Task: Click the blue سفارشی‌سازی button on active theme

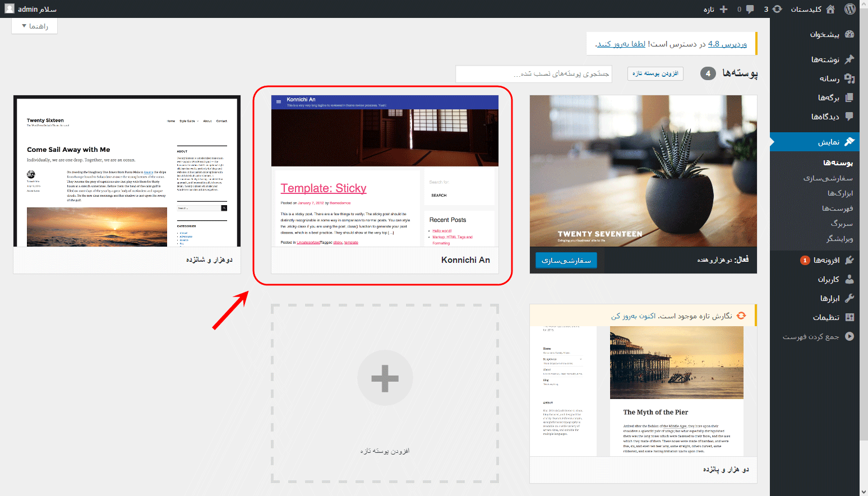Action: point(566,261)
